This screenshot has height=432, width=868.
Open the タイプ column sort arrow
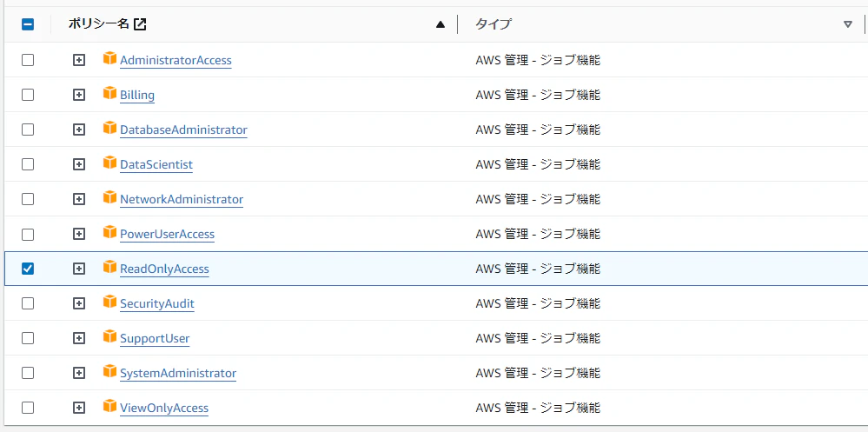point(847,23)
